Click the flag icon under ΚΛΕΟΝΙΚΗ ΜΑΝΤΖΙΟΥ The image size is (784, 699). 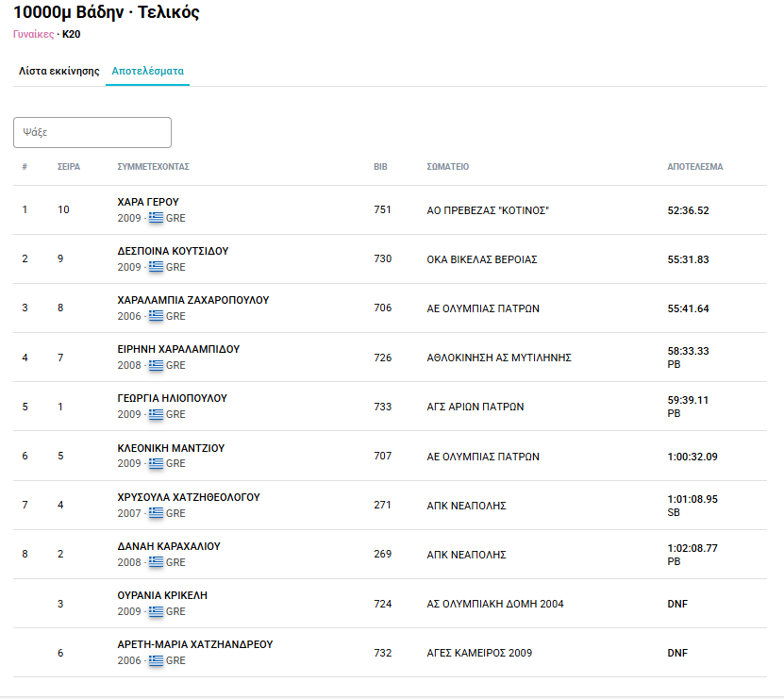[156, 463]
